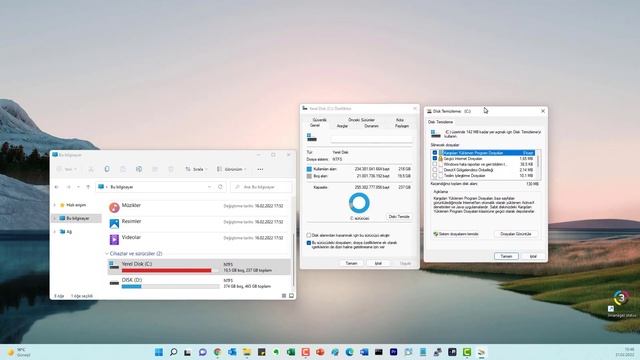Go up one folder level in Explorer

pos(88,187)
